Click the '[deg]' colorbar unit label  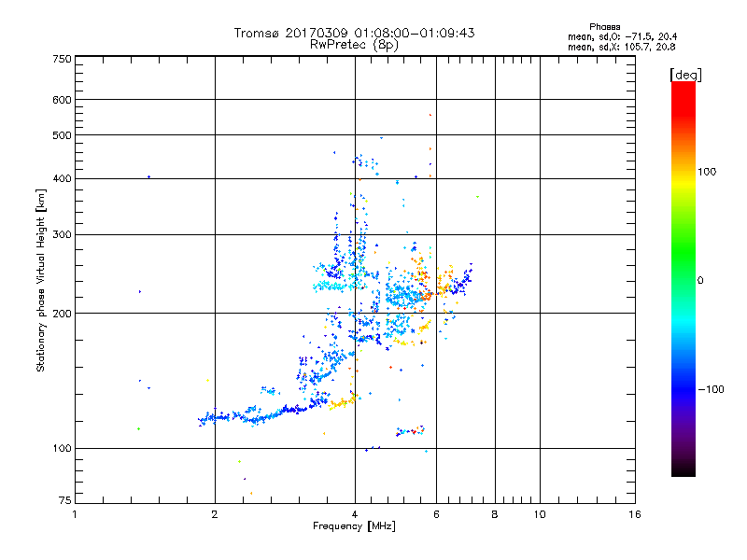pos(685,75)
